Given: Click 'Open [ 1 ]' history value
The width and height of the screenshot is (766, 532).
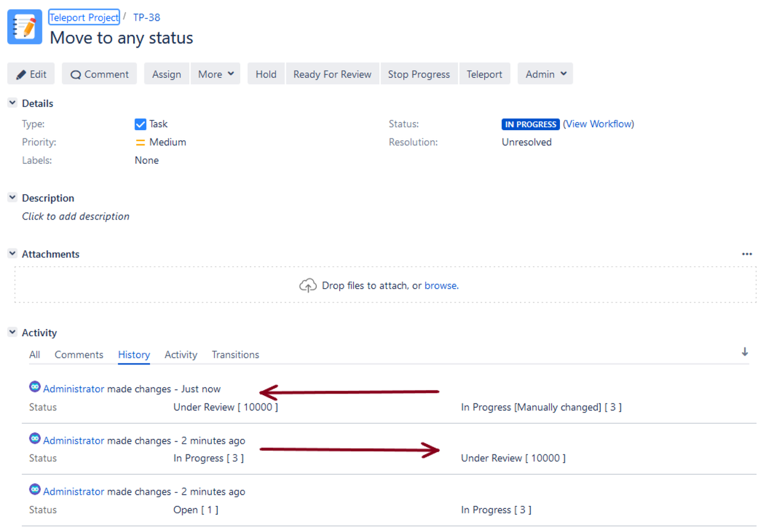Looking at the screenshot, I should coord(196,510).
